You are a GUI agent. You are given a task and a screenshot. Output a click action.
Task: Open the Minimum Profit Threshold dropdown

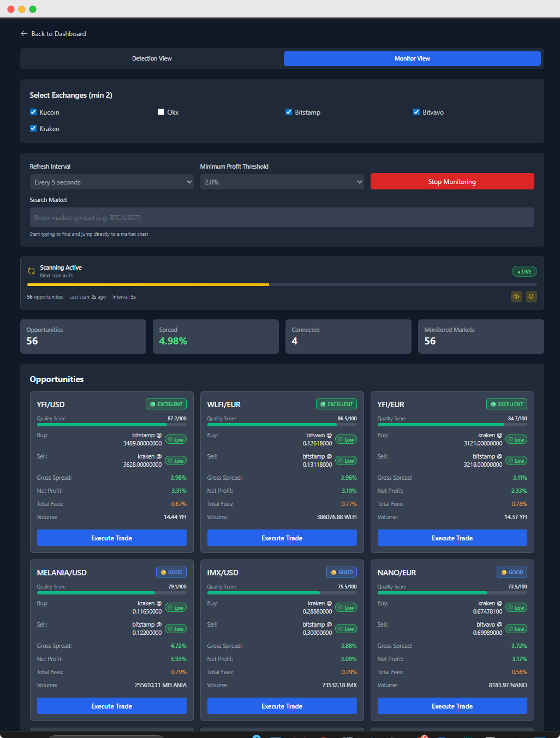pyautogui.click(x=282, y=182)
